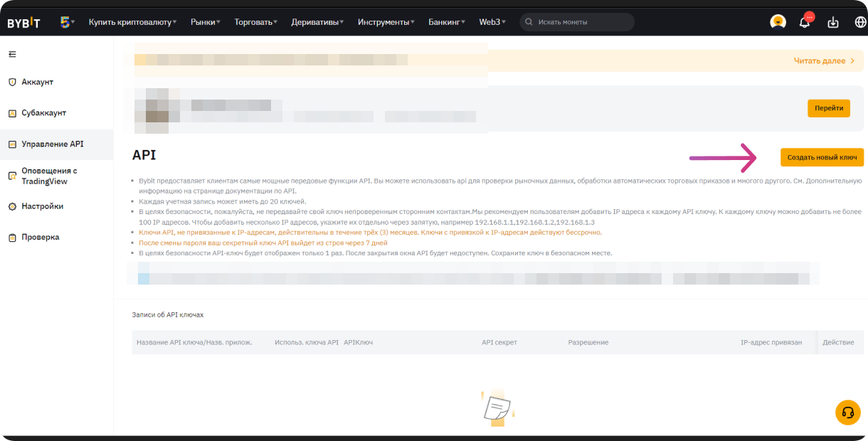Viewport: 868px width, 441px height.
Task: Click the search magnifier icon
Action: (529, 22)
